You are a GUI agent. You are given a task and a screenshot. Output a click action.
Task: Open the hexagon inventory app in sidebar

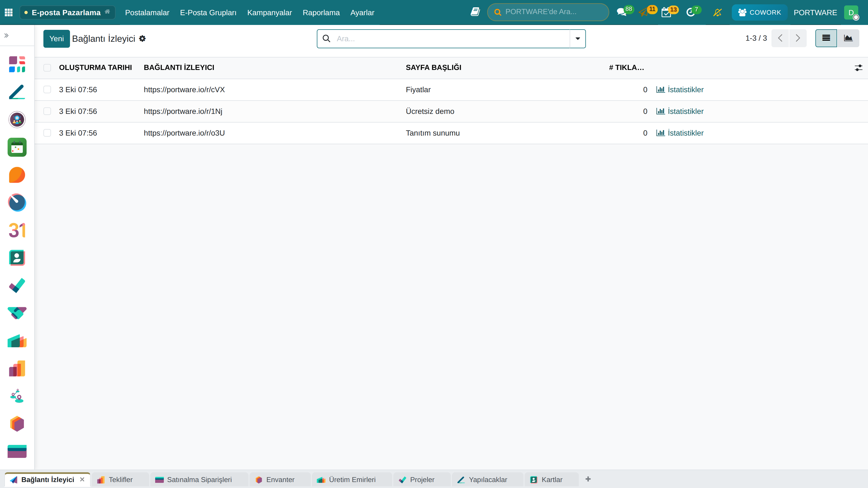click(x=17, y=424)
